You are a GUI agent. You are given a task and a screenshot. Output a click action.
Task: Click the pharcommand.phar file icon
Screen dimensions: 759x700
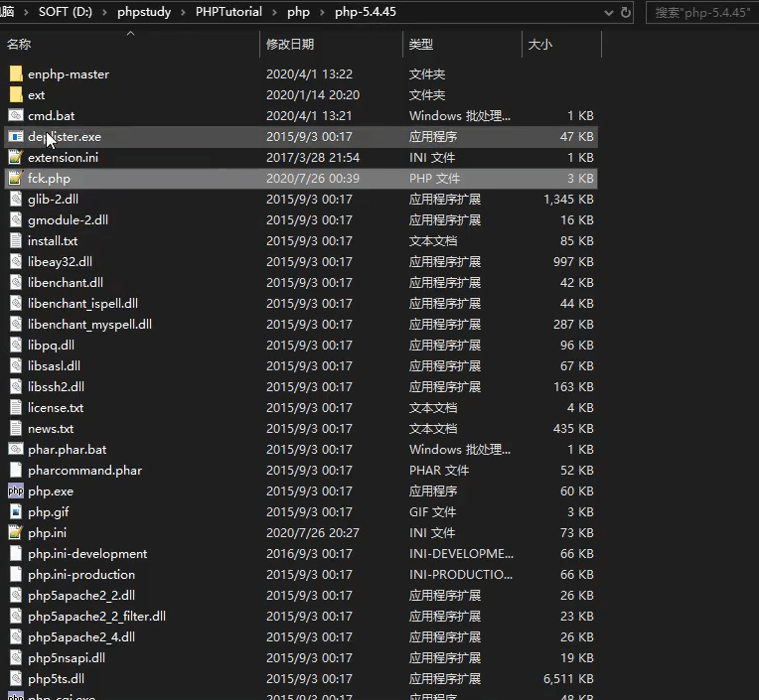click(x=16, y=470)
